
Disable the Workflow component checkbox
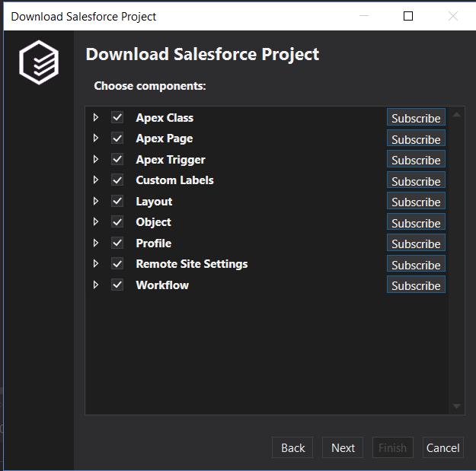click(x=117, y=285)
